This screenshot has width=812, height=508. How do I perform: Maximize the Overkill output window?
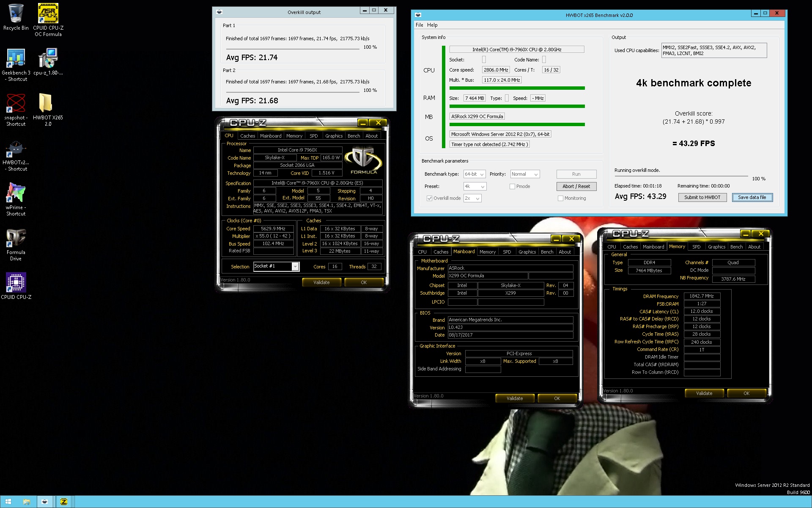[x=374, y=10]
